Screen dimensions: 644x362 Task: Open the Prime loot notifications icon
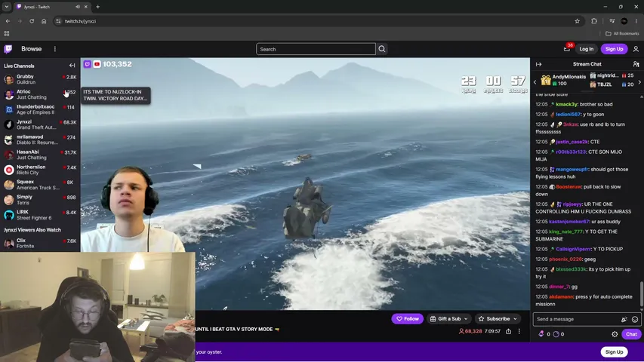(x=567, y=49)
